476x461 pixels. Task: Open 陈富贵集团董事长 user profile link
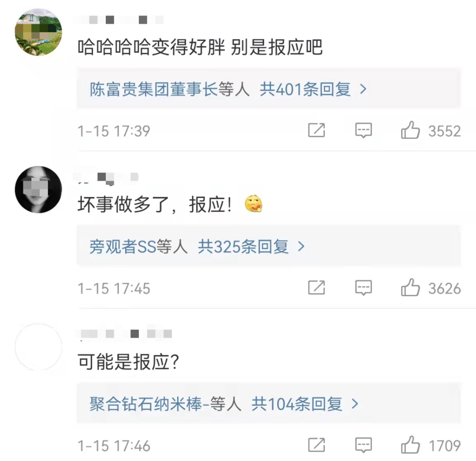click(x=153, y=89)
